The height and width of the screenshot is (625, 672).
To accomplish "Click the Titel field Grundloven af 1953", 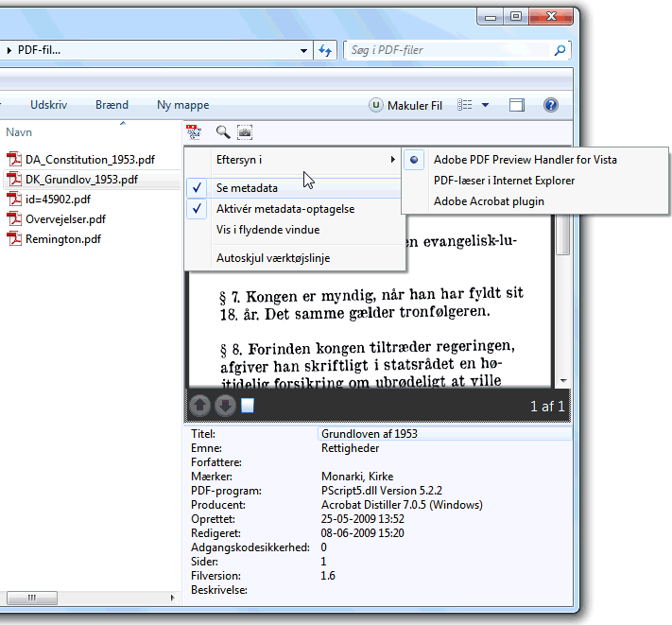I will (445, 434).
